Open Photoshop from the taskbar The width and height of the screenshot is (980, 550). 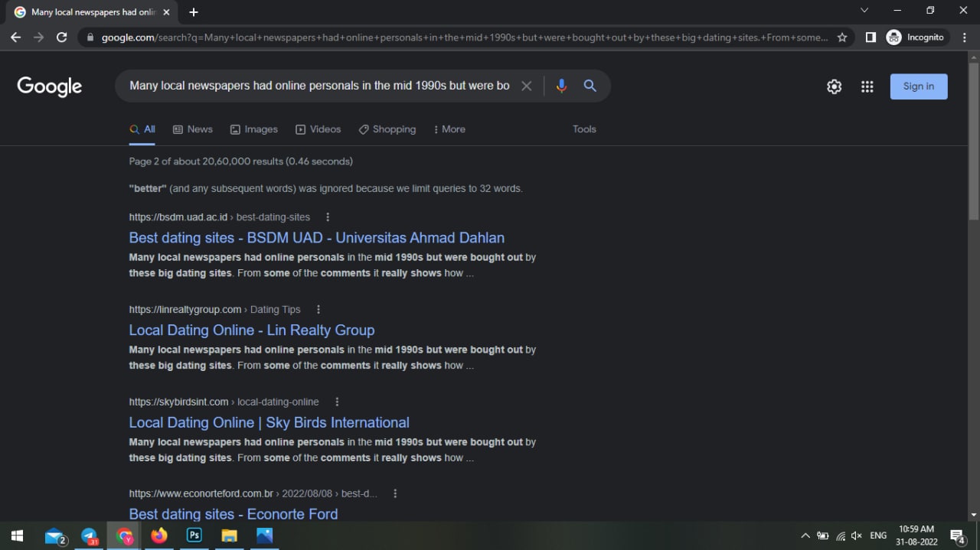click(x=194, y=535)
